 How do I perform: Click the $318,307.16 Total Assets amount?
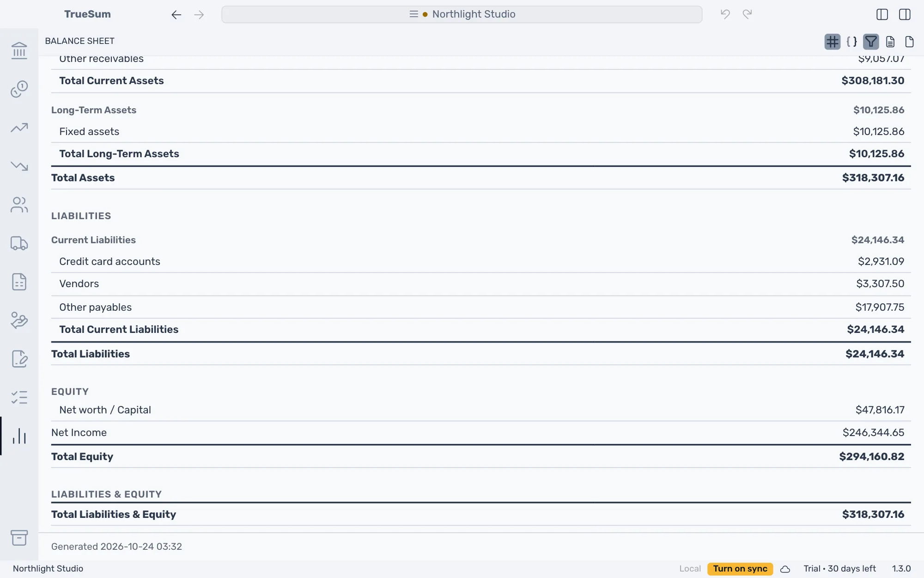click(873, 178)
